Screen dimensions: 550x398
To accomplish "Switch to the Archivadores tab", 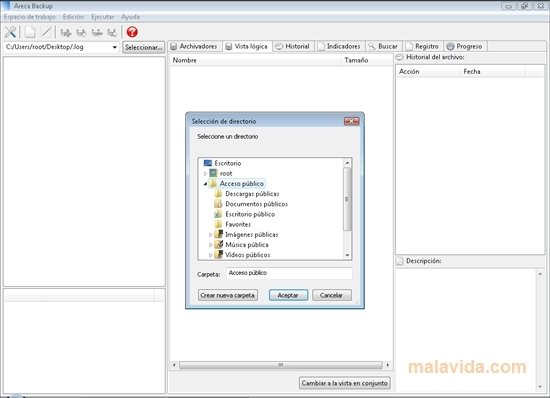I will click(x=195, y=46).
